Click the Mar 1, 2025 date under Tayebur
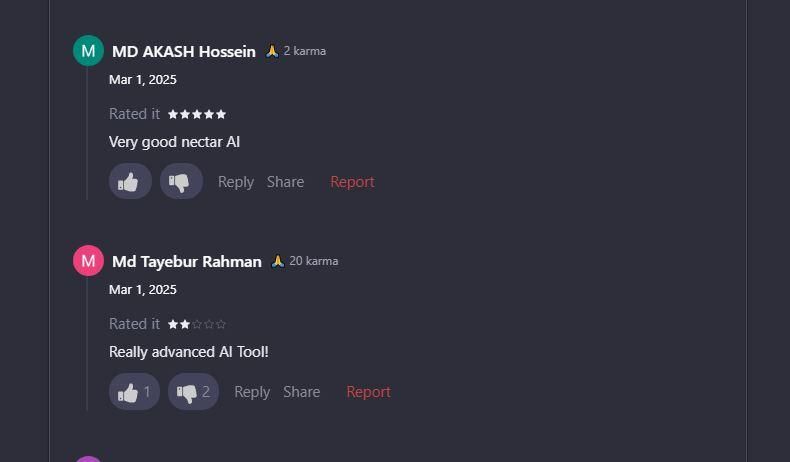790x462 pixels. tap(143, 290)
